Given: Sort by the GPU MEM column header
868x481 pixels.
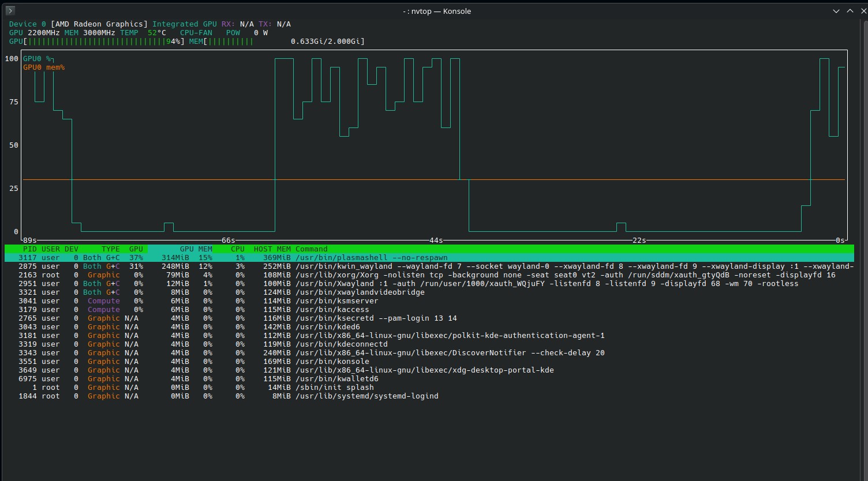Looking at the screenshot, I should click(196, 249).
